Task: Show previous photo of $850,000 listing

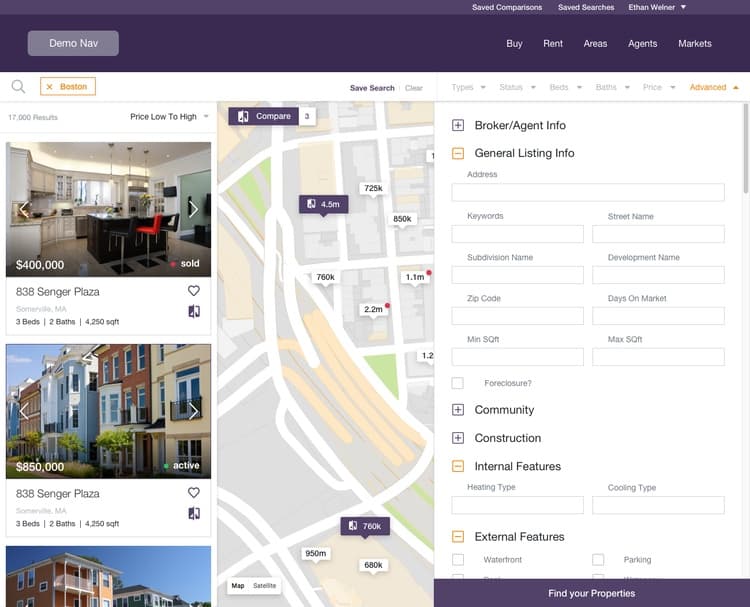Action: [24, 411]
